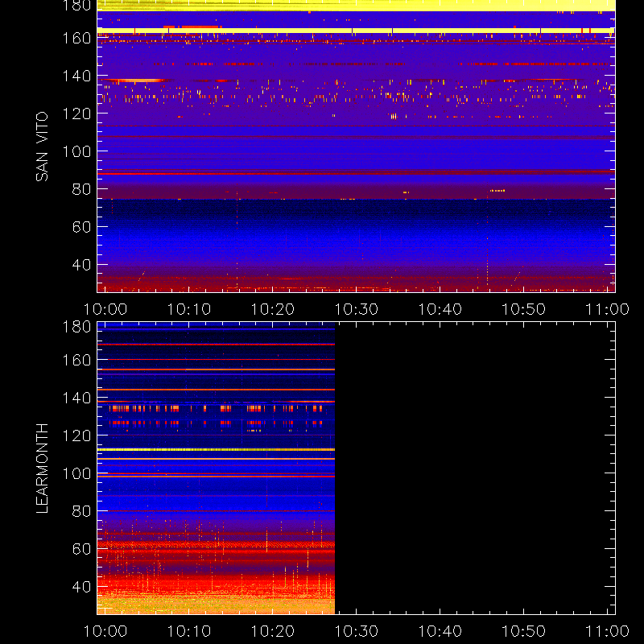This screenshot has height=644, width=644.
Task: Pick the 10:40 time label below San Vito plot
Action: coord(440,309)
